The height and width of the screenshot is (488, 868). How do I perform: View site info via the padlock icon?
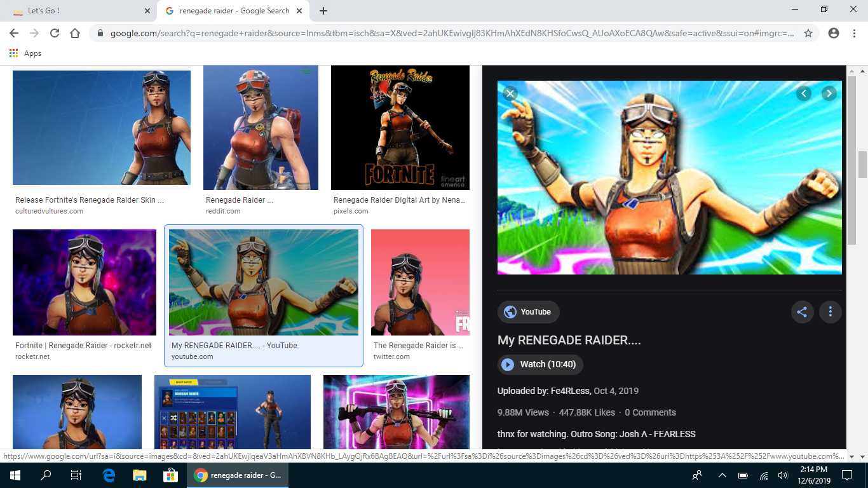tap(100, 33)
